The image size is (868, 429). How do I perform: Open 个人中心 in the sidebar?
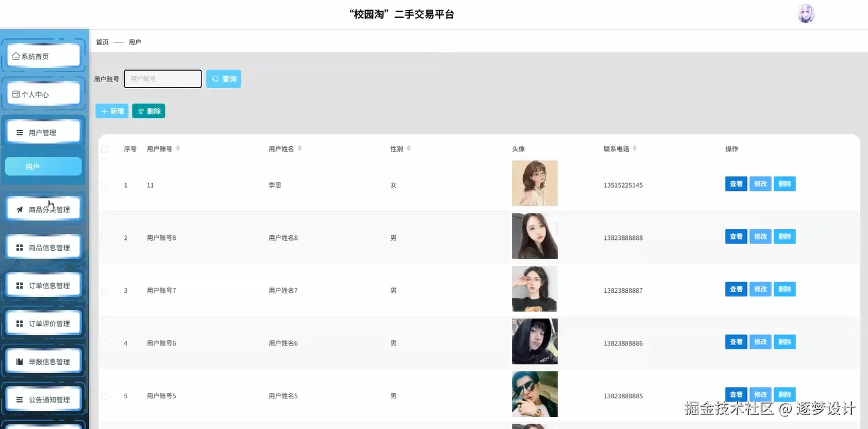pyautogui.click(x=43, y=94)
